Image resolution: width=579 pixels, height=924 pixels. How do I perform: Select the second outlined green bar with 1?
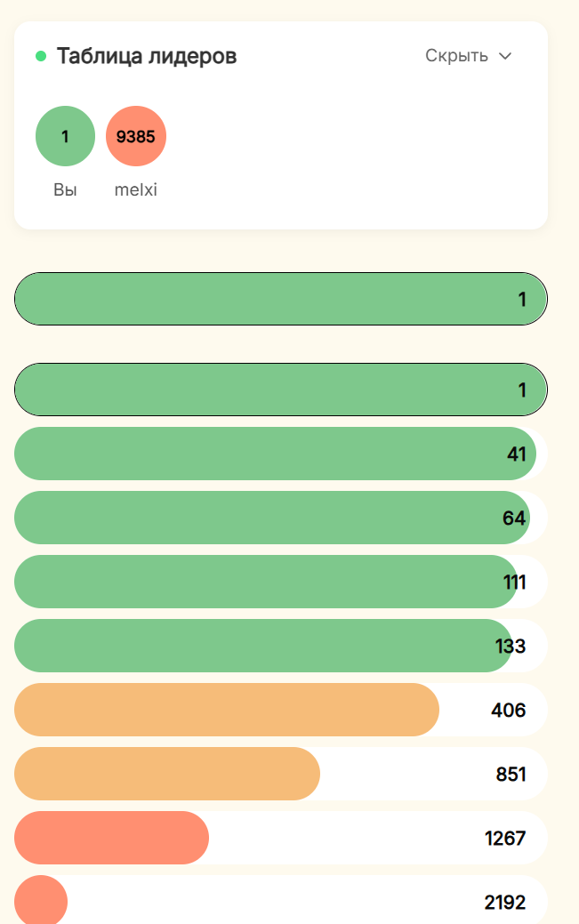pos(281,390)
